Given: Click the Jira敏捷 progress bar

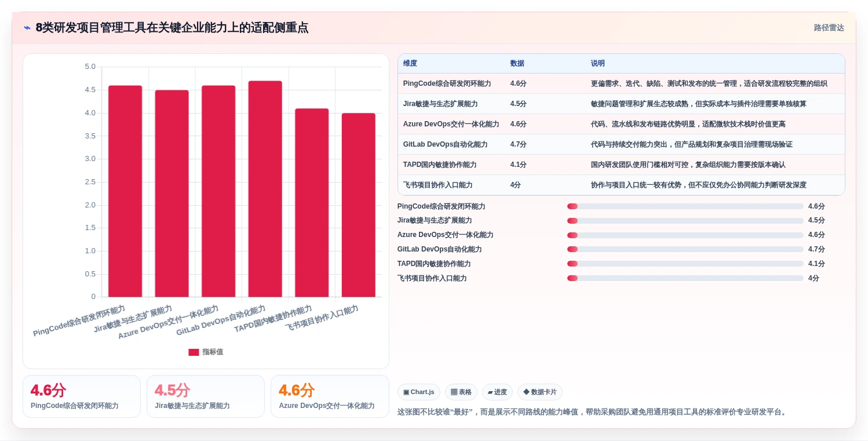Looking at the screenshot, I should coord(685,221).
